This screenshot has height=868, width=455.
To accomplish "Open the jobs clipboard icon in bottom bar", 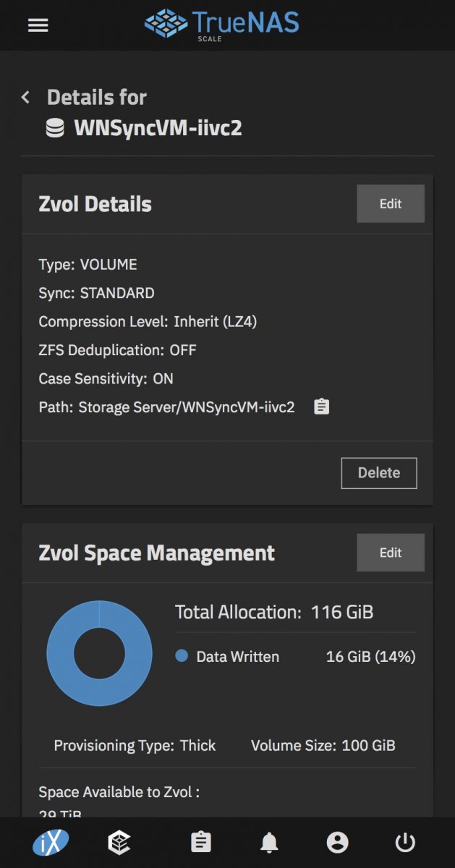I will [x=200, y=843].
